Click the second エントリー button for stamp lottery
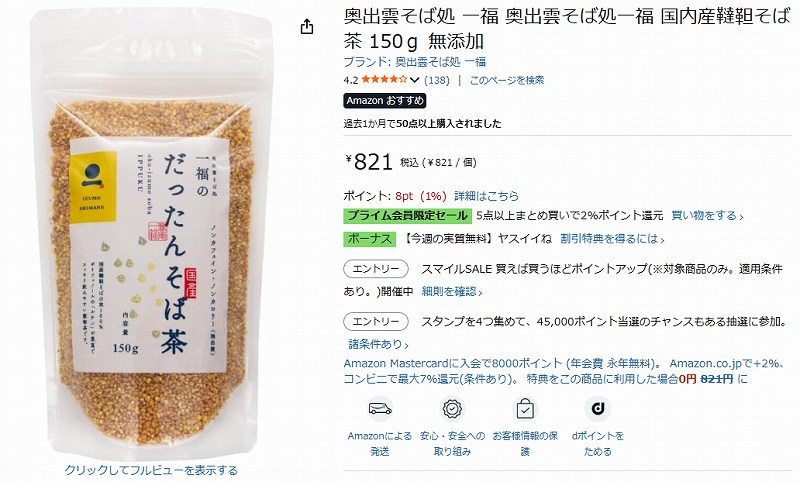This screenshot has width=800, height=482. (376, 321)
